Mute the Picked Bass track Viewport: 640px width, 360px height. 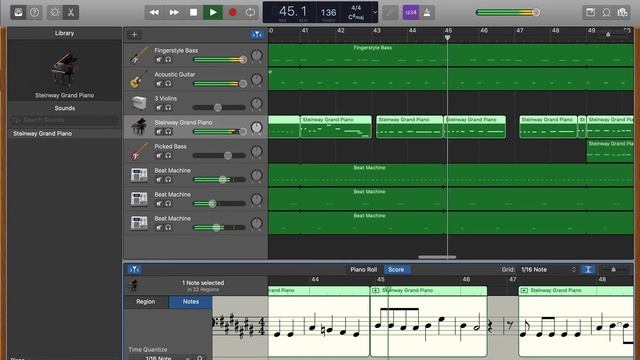coord(159,156)
